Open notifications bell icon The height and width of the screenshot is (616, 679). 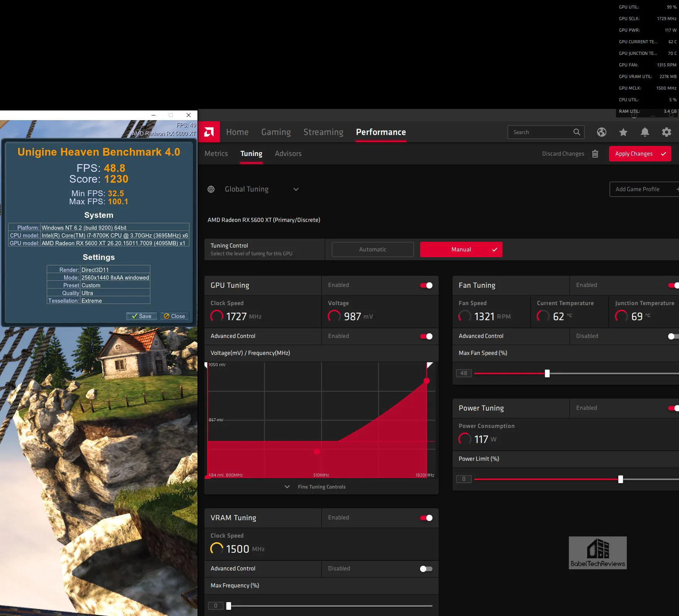645,132
